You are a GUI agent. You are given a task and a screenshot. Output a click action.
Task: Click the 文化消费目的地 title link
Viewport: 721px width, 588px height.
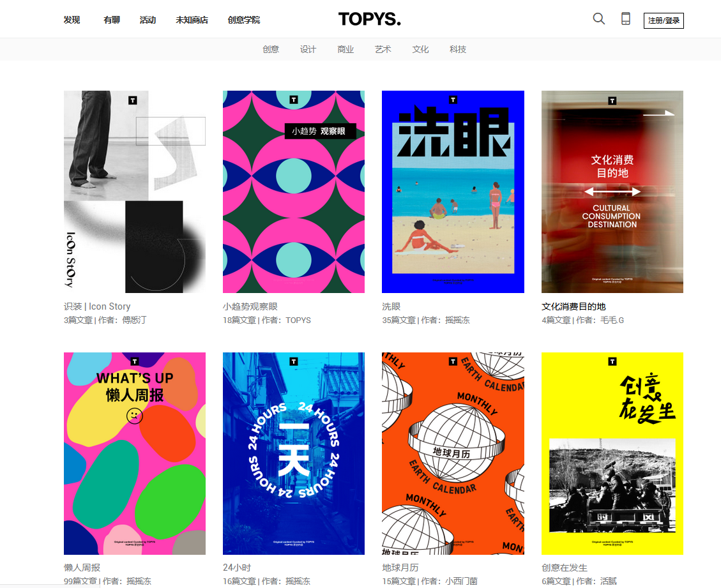(x=573, y=306)
